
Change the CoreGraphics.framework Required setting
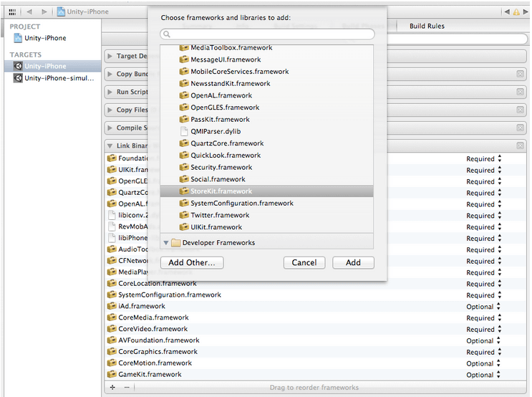(x=483, y=352)
